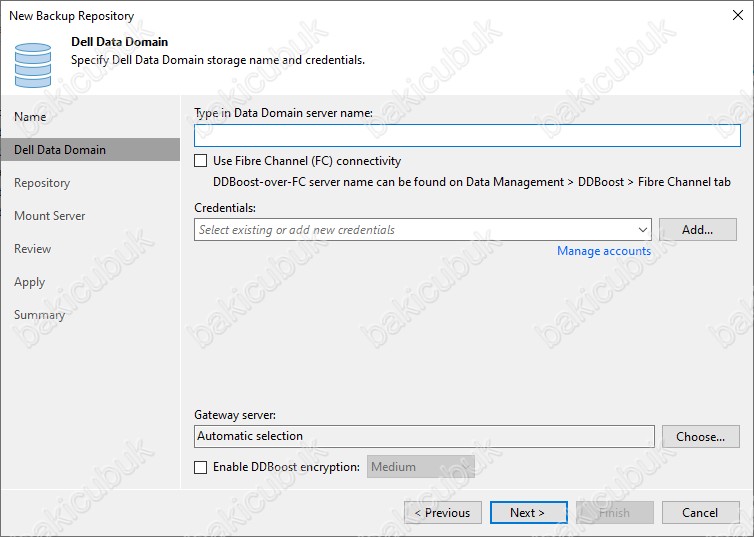
Task: Click the Add... credentials button
Action: click(698, 230)
